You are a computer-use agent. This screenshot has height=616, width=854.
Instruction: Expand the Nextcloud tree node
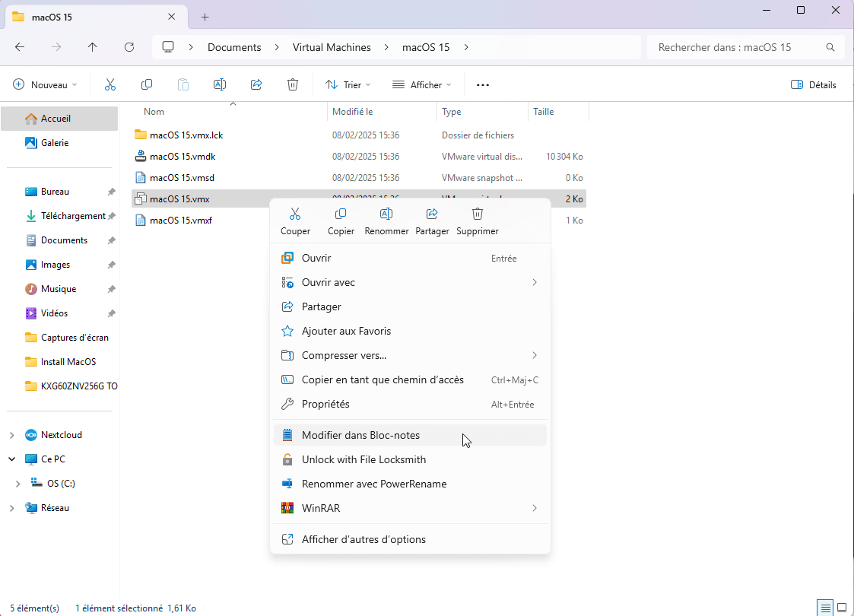(x=12, y=435)
